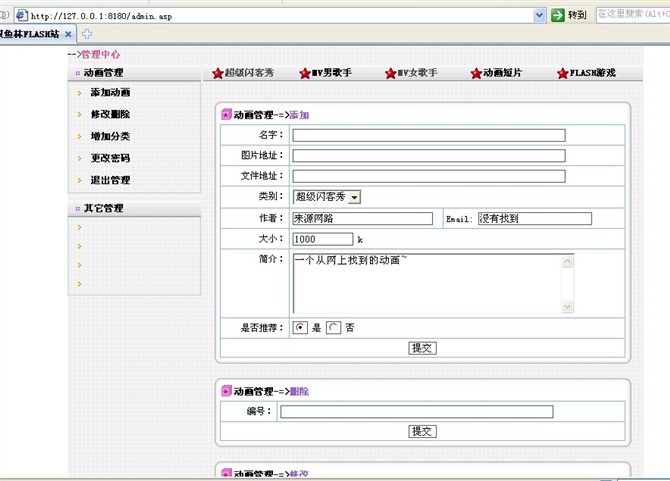
Task: Click the 大小 field showing 1000
Action: coord(323,239)
